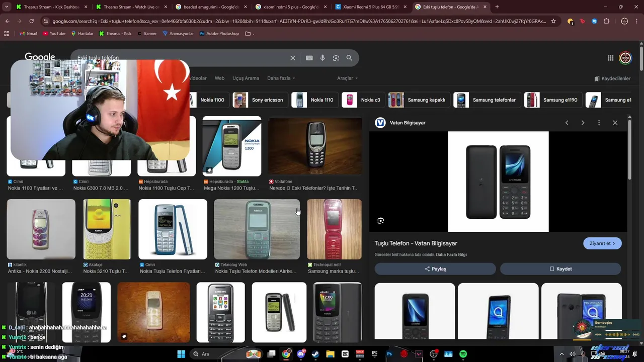View site information in the address bar

(x=46, y=21)
